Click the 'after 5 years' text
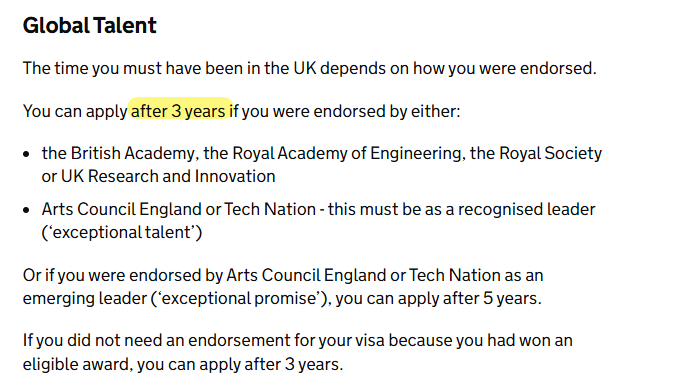674x391 pixels. pos(490,298)
